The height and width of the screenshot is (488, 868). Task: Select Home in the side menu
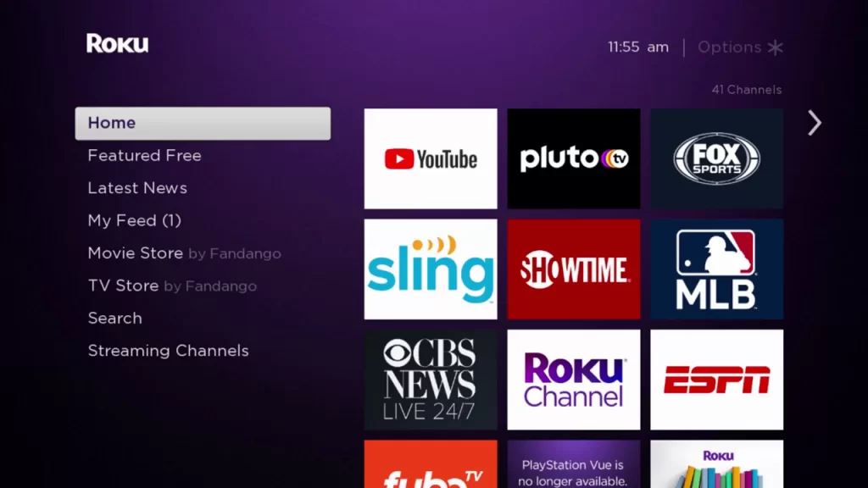(x=203, y=124)
